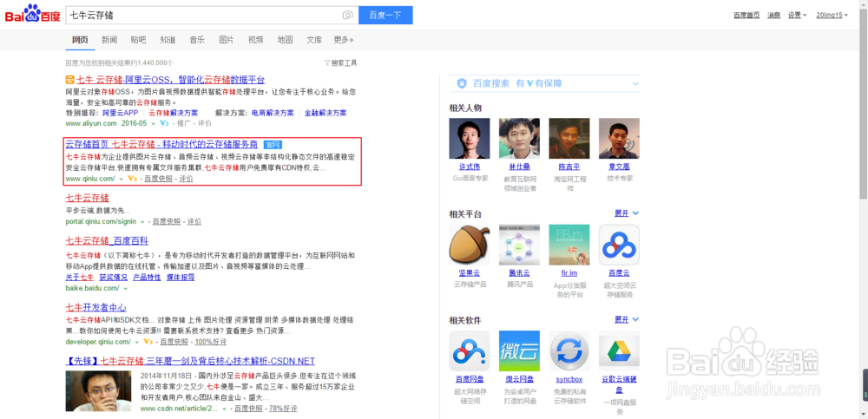Switch to the 贴吧 tab
Viewport: 868px width, 419px height.
(138, 39)
